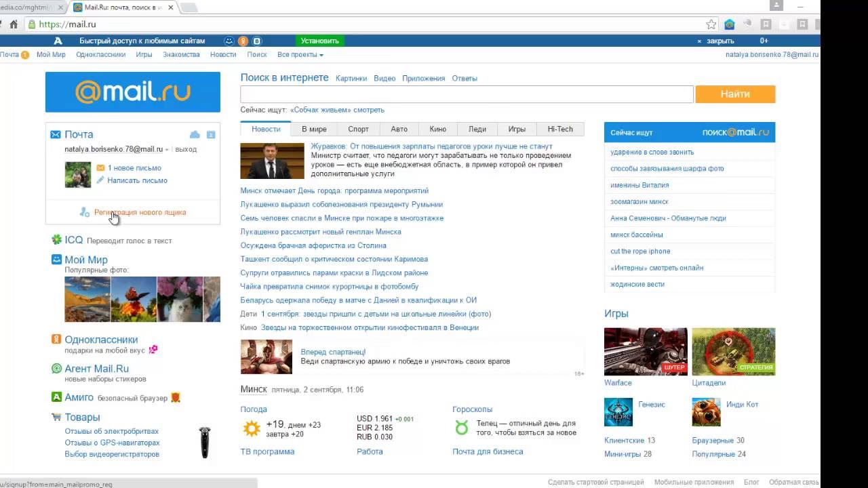868x488 pixels.
Task: Click the @mail.ru logo banner
Action: [133, 91]
